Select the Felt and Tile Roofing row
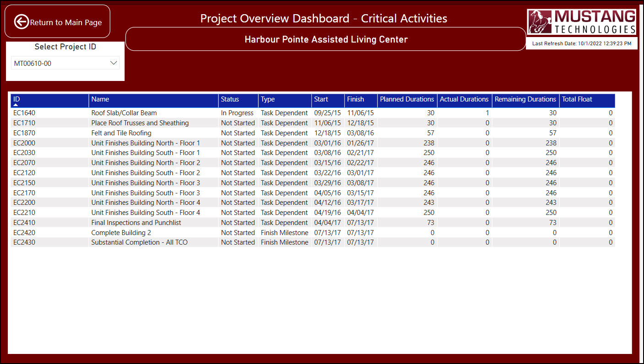Image resolution: width=644 pixels, height=364 pixels. (x=121, y=133)
